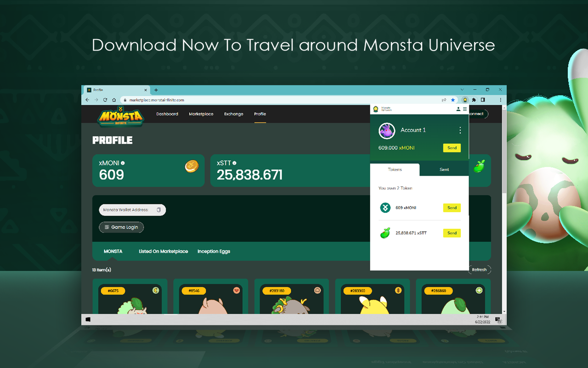Open the taskbar notification center
Screen dimensions: 588x368
pyautogui.click(x=498, y=319)
